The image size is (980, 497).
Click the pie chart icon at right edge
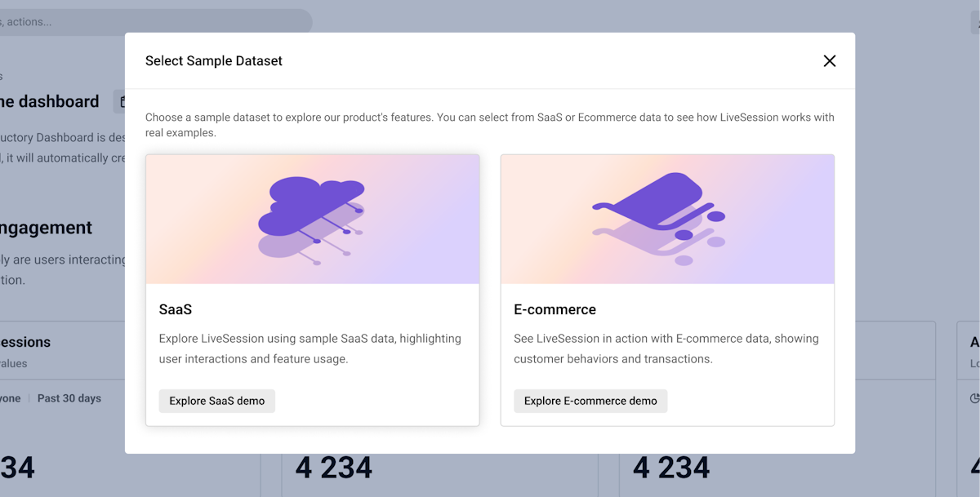coord(974,399)
